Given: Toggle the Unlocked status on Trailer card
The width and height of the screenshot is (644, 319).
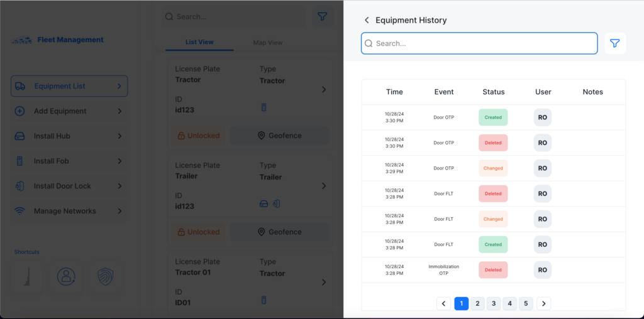Looking at the screenshot, I should click(199, 232).
